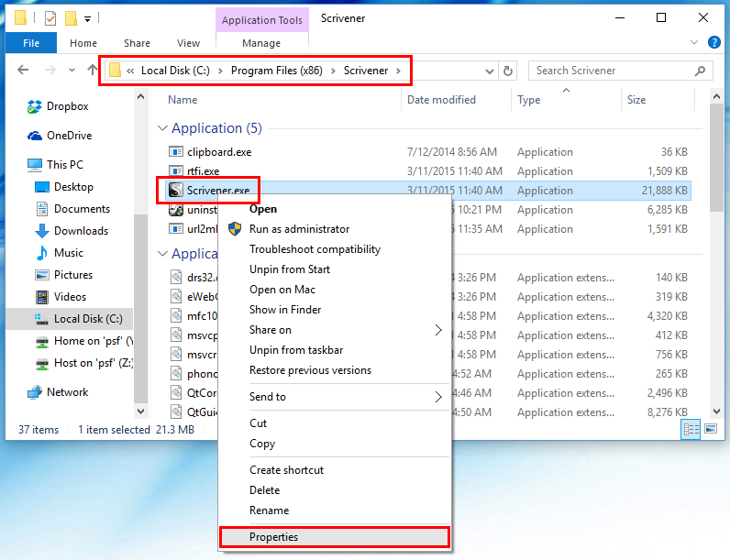Choose Run as administrator
This screenshot has height=560, width=730.
coord(299,229)
